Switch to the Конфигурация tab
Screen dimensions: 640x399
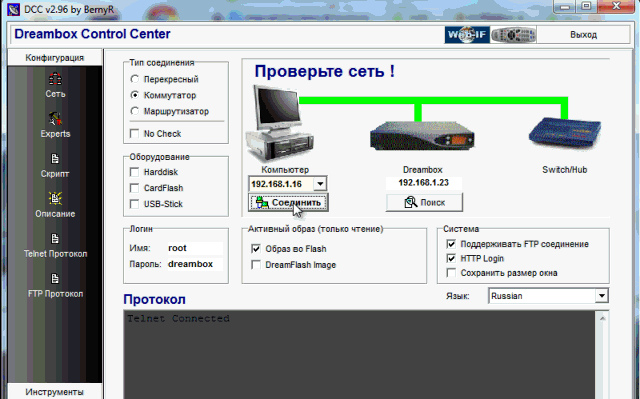(55, 58)
